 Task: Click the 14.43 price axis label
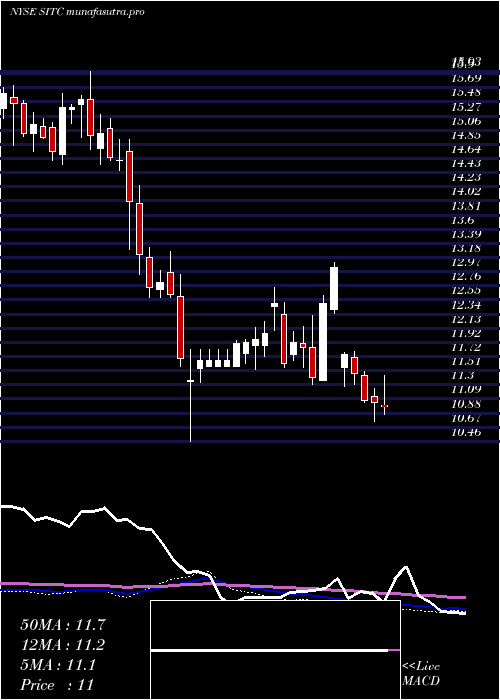point(466,163)
